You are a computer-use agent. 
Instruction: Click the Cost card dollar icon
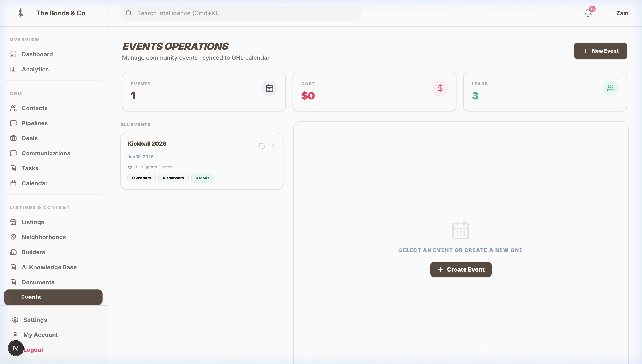click(440, 88)
